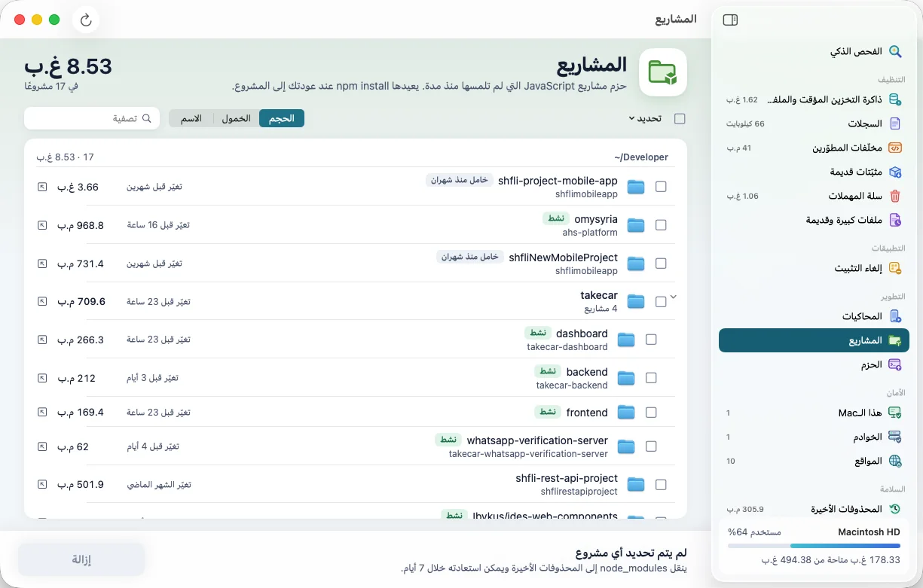
Task: Reveal shfli-rest-api-project in Finder via arrow icon
Action: [42, 484]
